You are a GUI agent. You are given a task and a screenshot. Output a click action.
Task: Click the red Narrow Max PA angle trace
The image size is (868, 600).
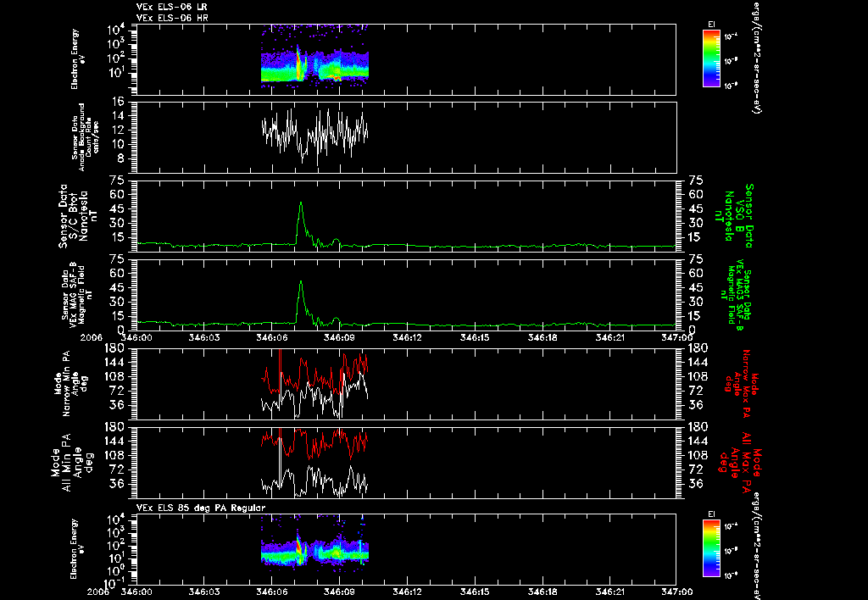click(x=314, y=374)
